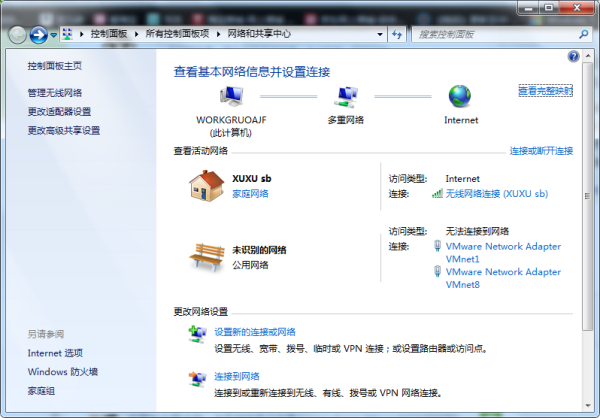Open Windows 防火墙 in the sidebar

pos(63,372)
